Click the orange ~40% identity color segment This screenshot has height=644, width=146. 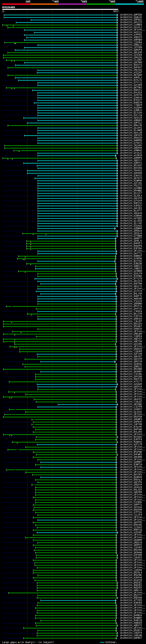pos(45,4)
